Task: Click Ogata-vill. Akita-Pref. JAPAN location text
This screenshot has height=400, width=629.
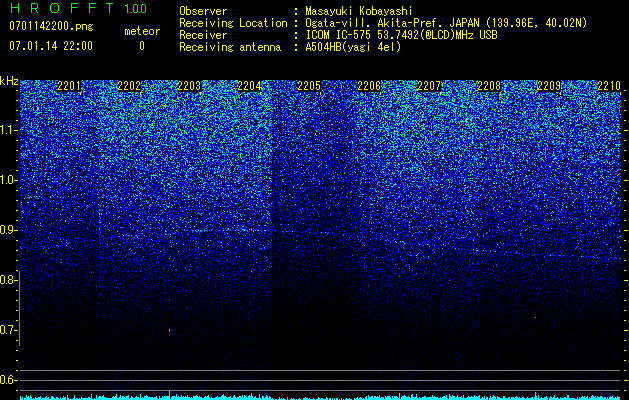Action: tap(446, 23)
